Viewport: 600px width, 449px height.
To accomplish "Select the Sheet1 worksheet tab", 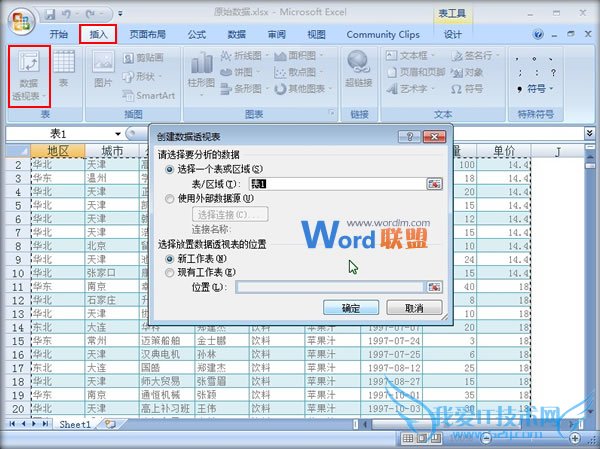I will pos(75,424).
